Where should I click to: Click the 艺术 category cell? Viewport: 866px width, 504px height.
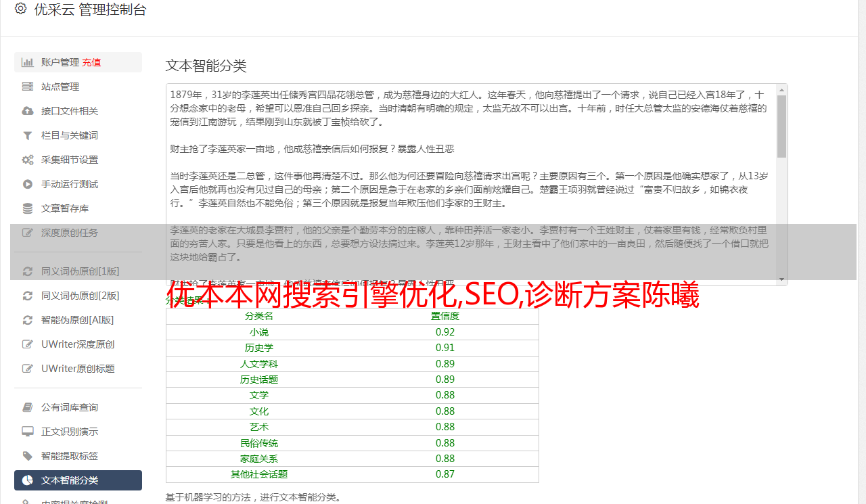point(259,427)
